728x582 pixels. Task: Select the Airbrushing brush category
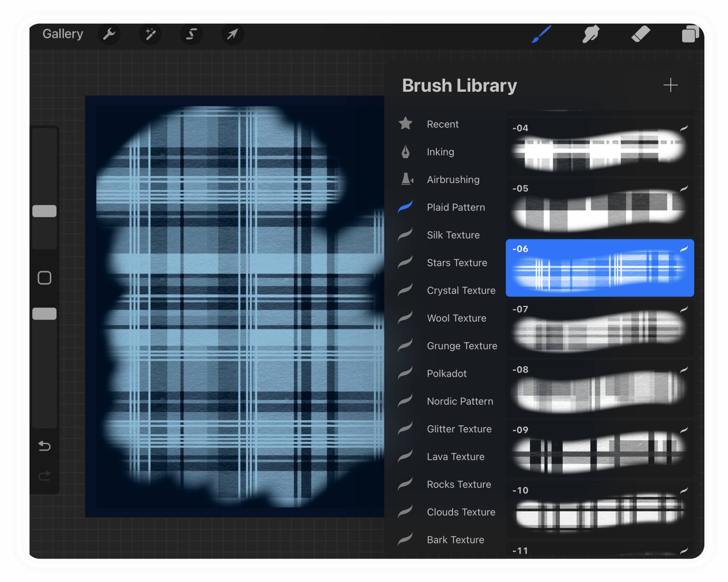coord(453,180)
